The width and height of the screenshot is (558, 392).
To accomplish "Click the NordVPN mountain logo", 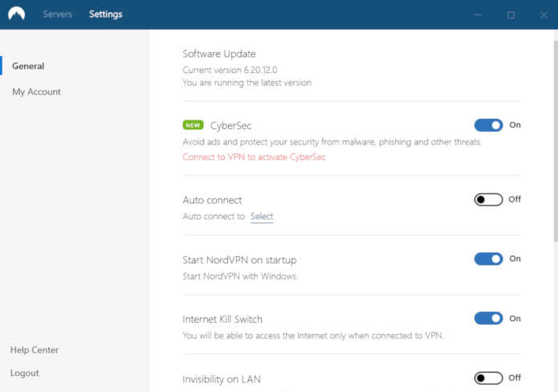I will tap(17, 14).
